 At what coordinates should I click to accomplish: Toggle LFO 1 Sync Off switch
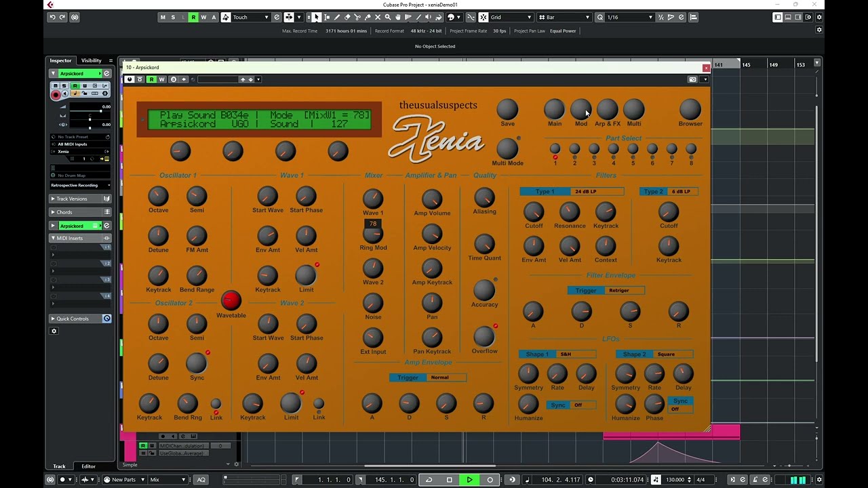pyautogui.click(x=572, y=405)
